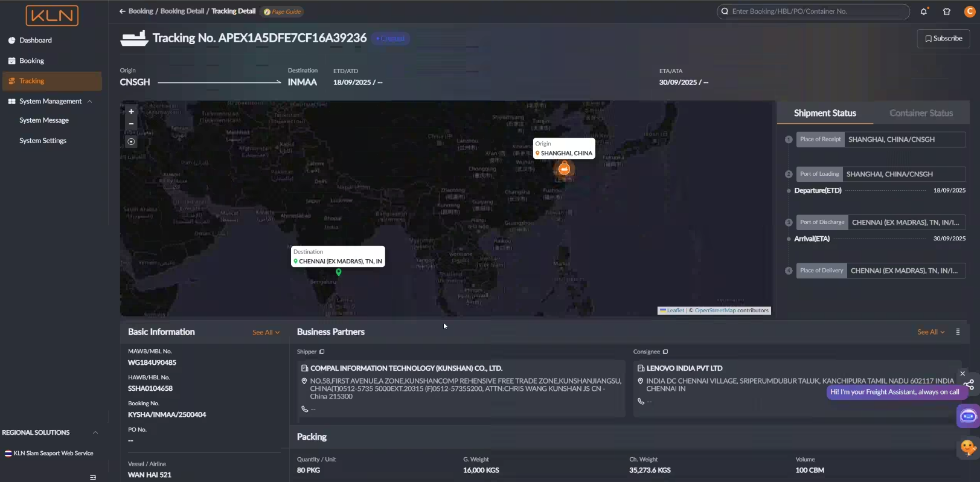Expand Business Partners See All

(x=930, y=332)
